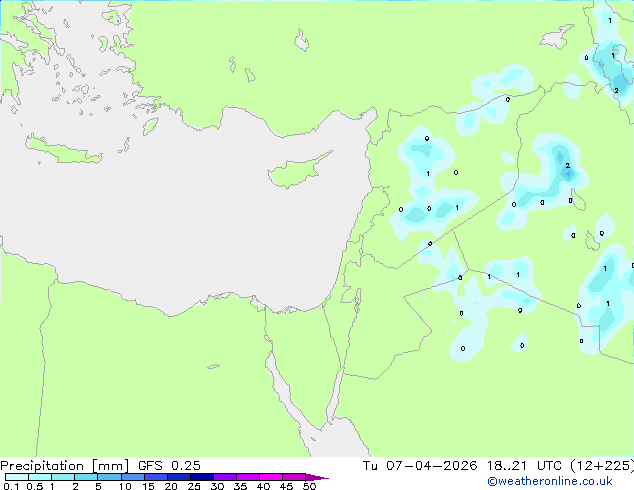Pick the legend swatch between 2 and 5
The width and height of the screenshot is (634, 490).
tap(86, 477)
